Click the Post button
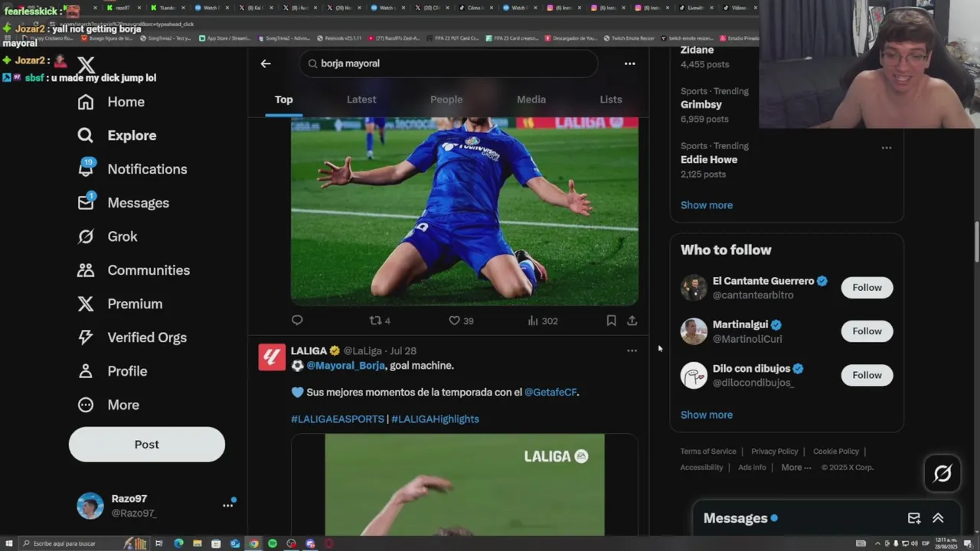Screen dimensions: 980x551 click(x=147, y=445)
